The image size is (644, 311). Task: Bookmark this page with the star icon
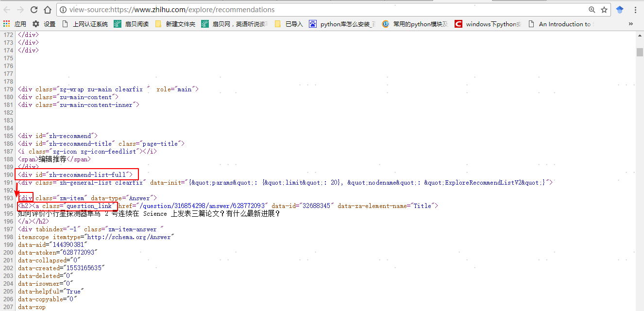(x=604, y=9)
